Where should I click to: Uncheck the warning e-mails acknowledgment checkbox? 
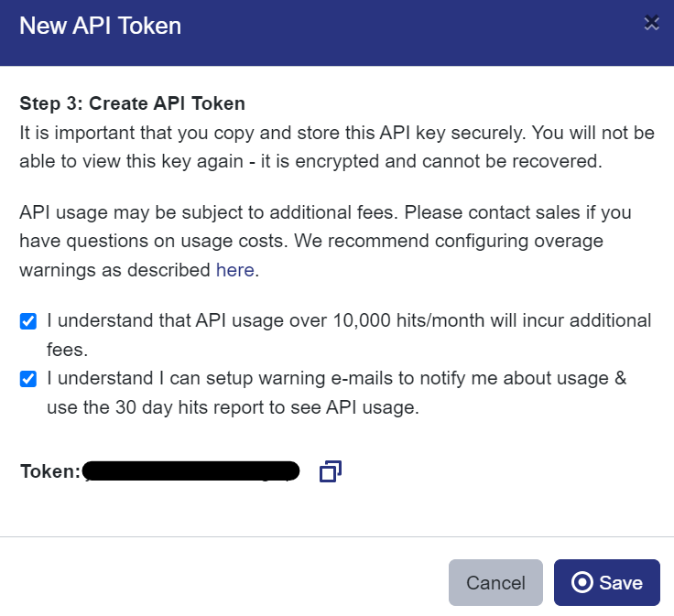click(28, 379)
